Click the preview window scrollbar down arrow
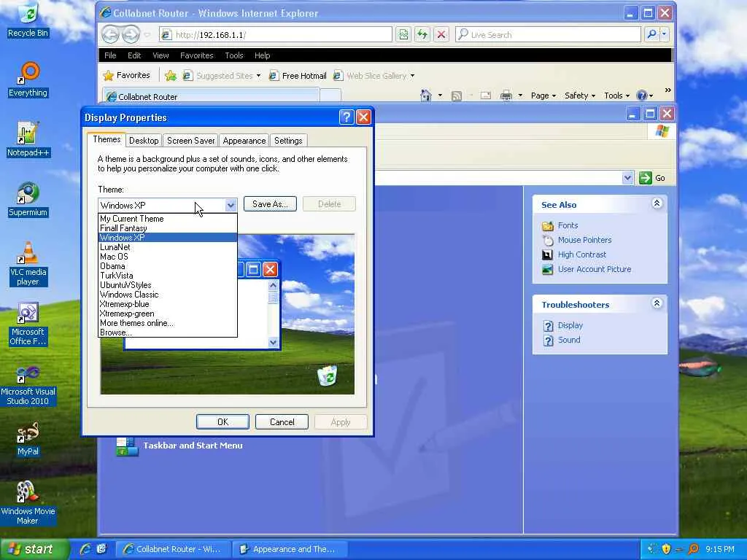 click(273, 343)
